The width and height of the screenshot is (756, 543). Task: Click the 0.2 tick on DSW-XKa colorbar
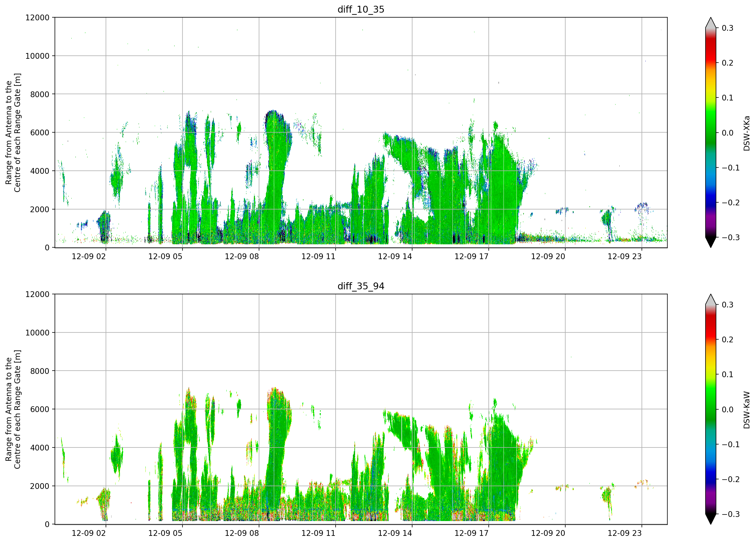click(727, 63)
